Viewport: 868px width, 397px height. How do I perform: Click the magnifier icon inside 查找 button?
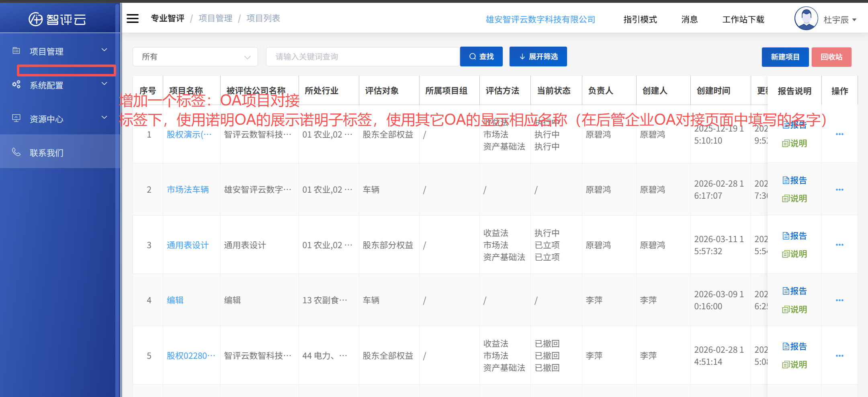[473, 56]
